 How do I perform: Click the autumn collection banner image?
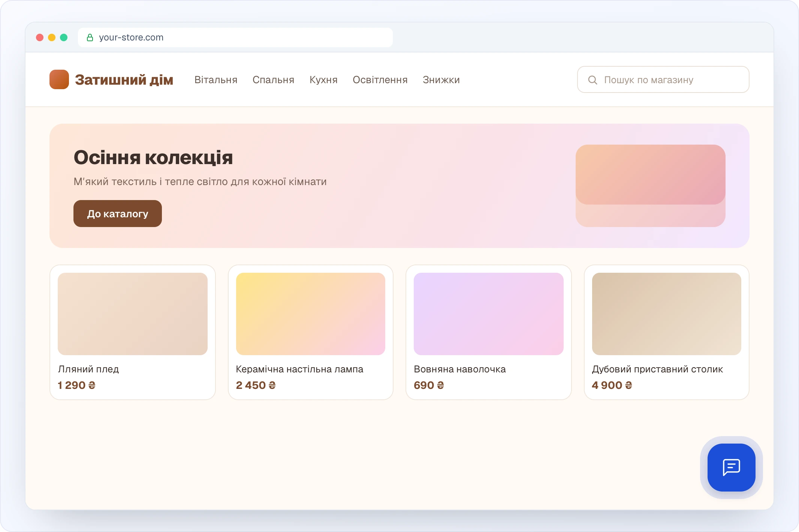(651, 186)
